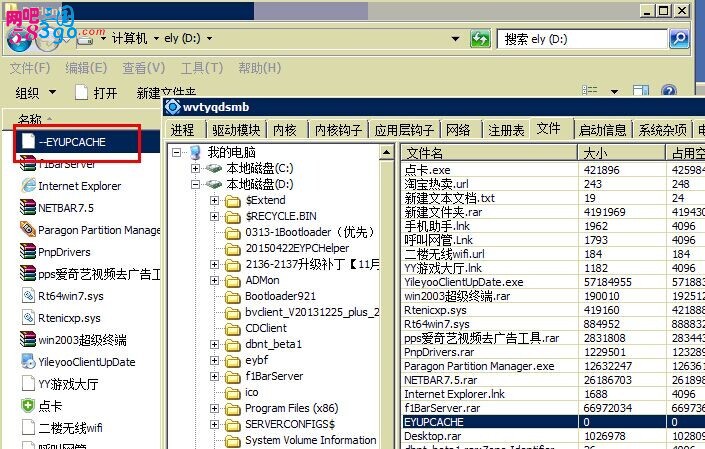Select the 点卡 shield icon in Explorer
The width and height of the screenshot is (705, 449).
pos(28,405)
